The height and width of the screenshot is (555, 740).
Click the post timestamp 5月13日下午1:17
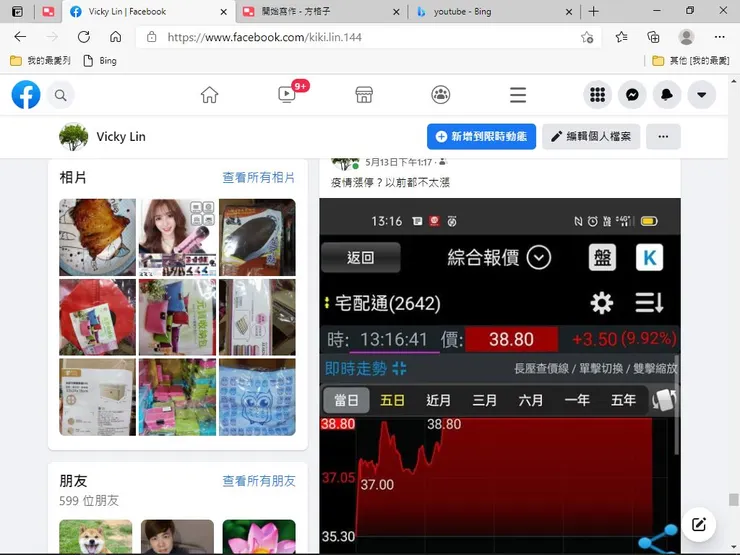coord(399,162)
